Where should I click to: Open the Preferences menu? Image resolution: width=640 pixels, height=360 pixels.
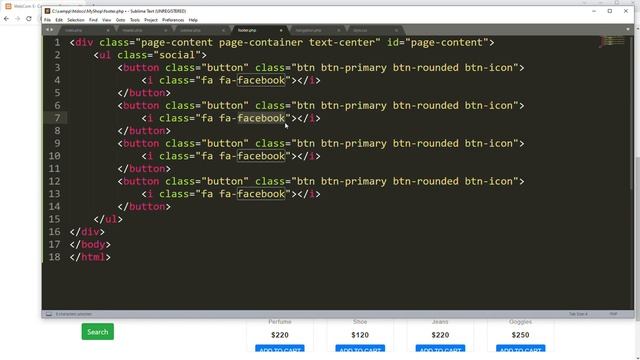pos(173,20)
